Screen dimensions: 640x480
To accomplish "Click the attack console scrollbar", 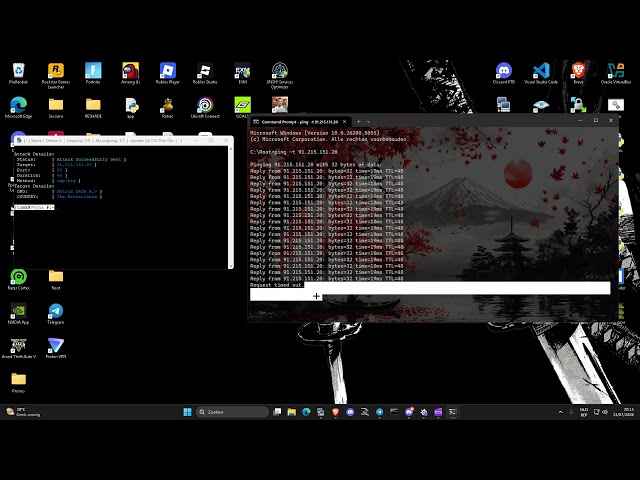I will point(231,207).
